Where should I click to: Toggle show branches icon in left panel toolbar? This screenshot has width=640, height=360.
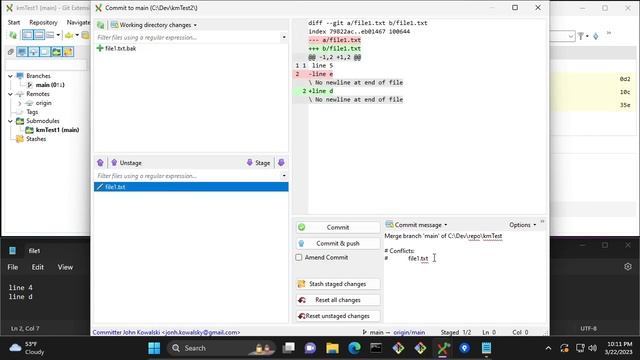point(22,52)
